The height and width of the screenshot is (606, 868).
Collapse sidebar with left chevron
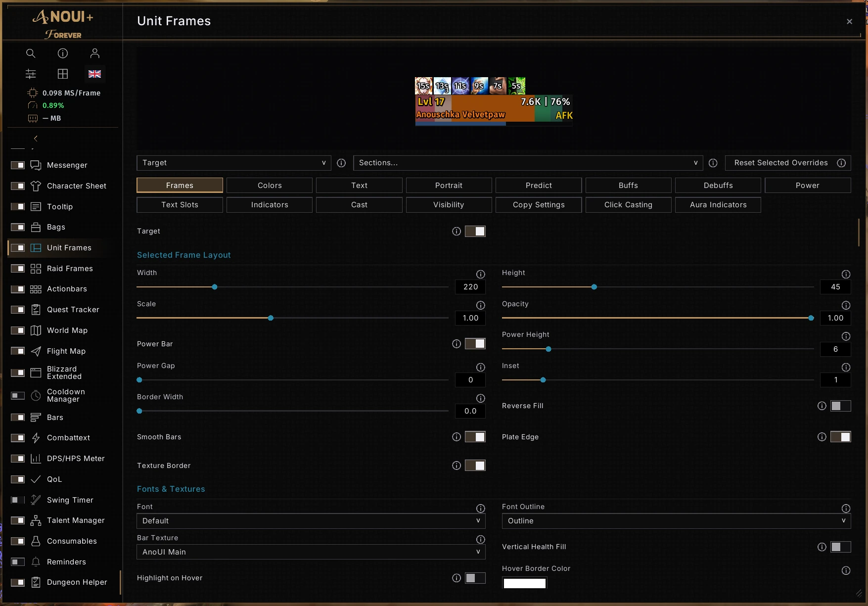[36, 139]
